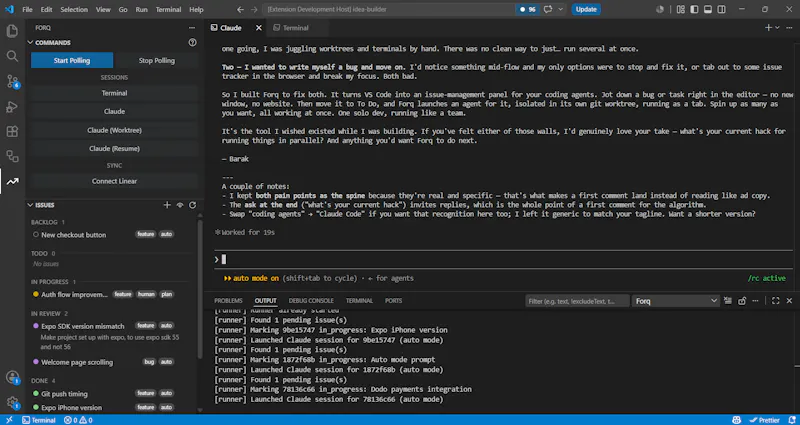Click the remote window icon in status bar
This screenshot has width=800, height=425.
[x=9, y=420]
